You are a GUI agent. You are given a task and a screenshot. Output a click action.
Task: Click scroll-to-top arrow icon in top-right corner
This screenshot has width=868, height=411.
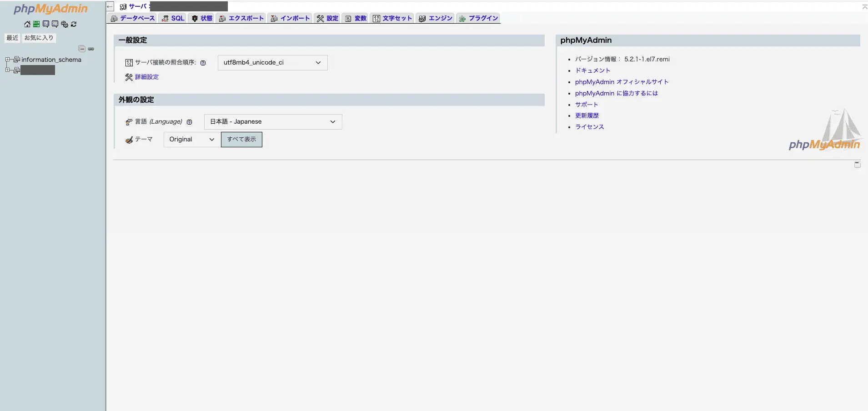864,7
